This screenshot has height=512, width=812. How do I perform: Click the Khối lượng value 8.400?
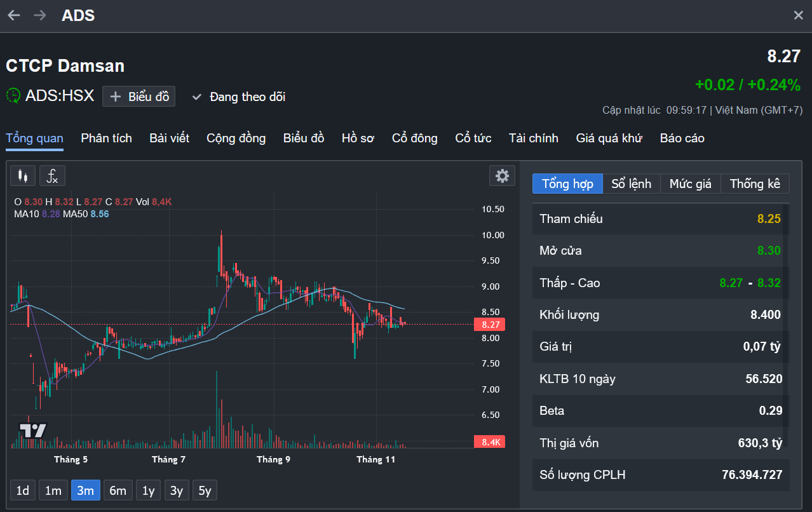pos(766,314)
